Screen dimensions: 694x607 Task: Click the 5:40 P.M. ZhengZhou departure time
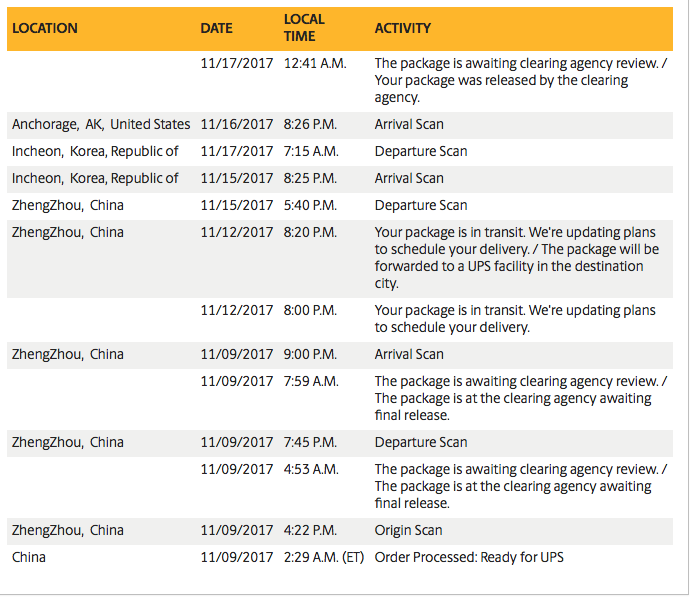coord(311,206)
